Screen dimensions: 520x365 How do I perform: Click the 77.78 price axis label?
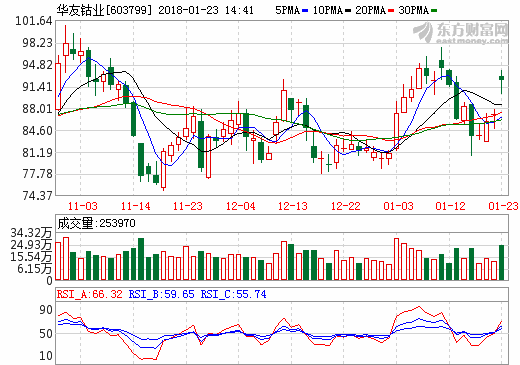(x=38, y=174)
